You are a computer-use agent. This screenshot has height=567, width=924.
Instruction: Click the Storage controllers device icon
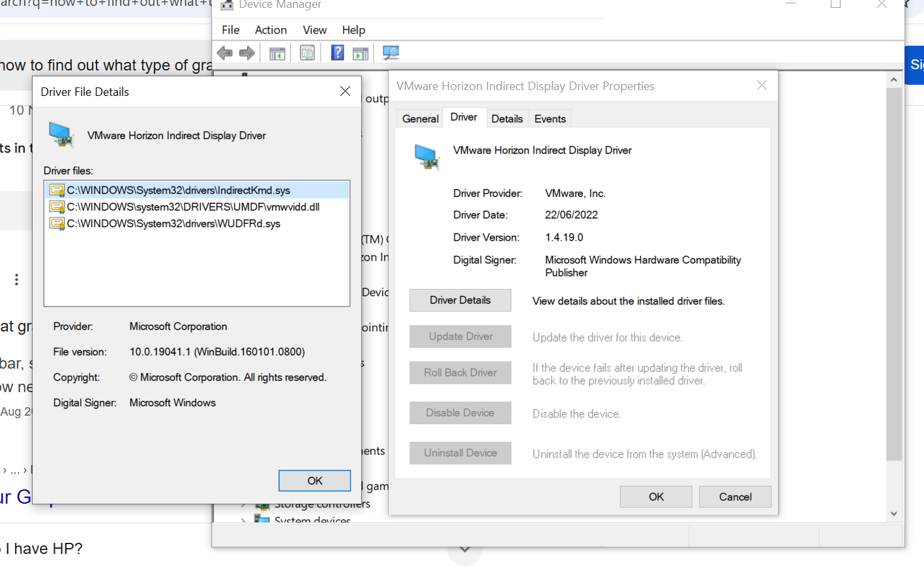262,506
